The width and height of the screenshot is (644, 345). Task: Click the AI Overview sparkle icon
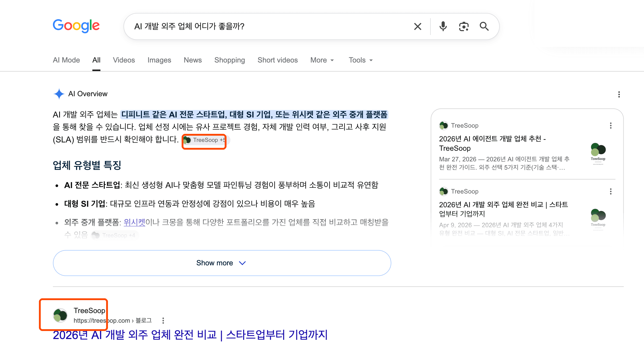(x=59, y=94)
